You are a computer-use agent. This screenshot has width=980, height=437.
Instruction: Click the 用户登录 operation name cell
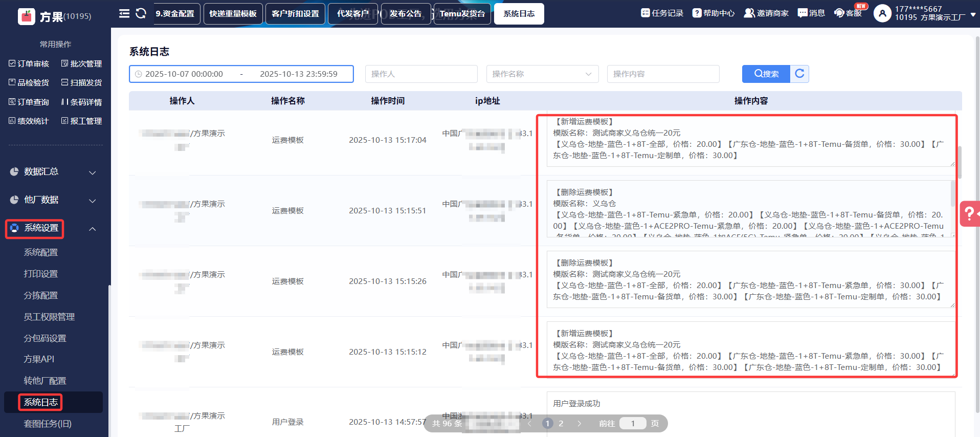[x=288, y=422]
